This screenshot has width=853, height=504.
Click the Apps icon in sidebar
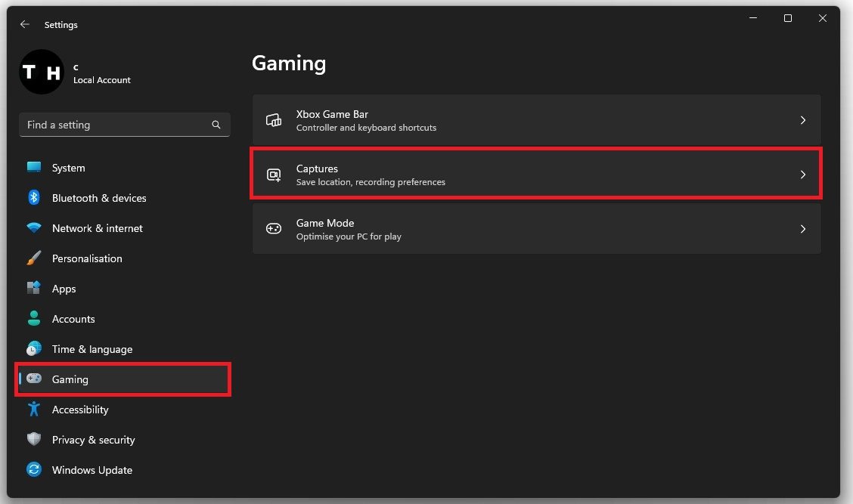pyautogui.click(x=34, y=289)
